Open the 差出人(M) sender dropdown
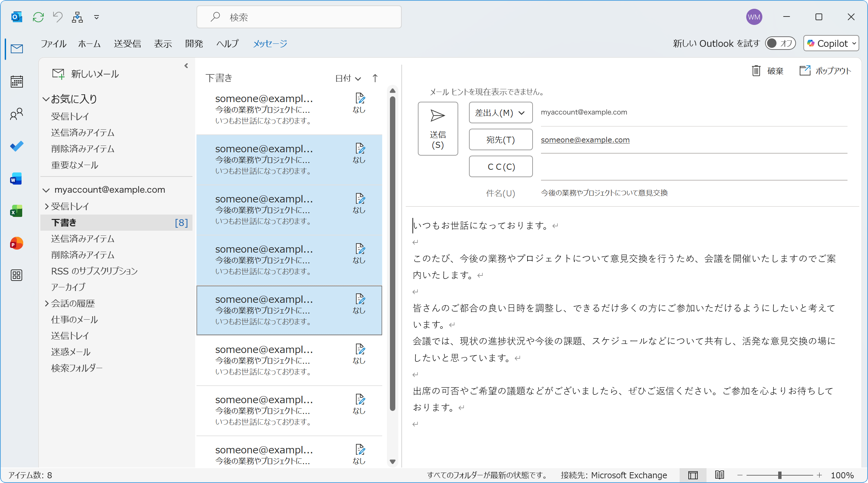Image resolution: width=868 pixels, height=483 pixels. [x=500, y=112]
